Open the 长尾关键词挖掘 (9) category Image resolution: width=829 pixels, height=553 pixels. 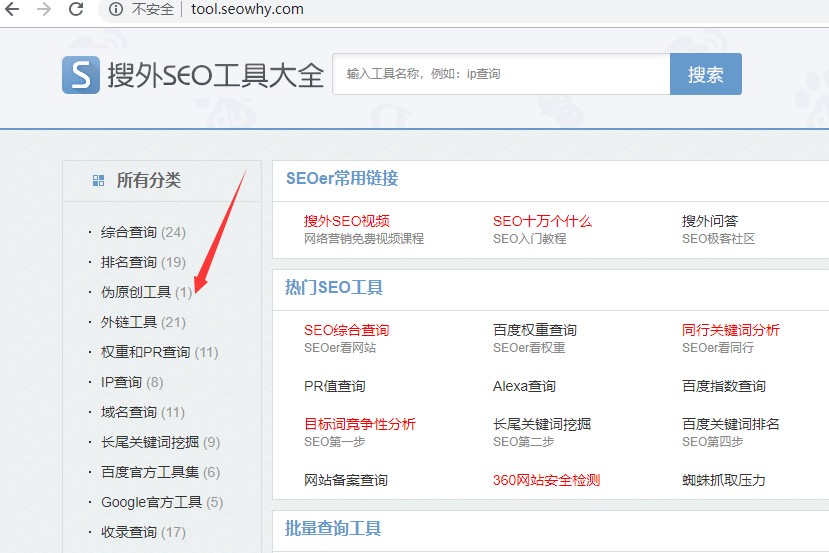tap(160, 442)
